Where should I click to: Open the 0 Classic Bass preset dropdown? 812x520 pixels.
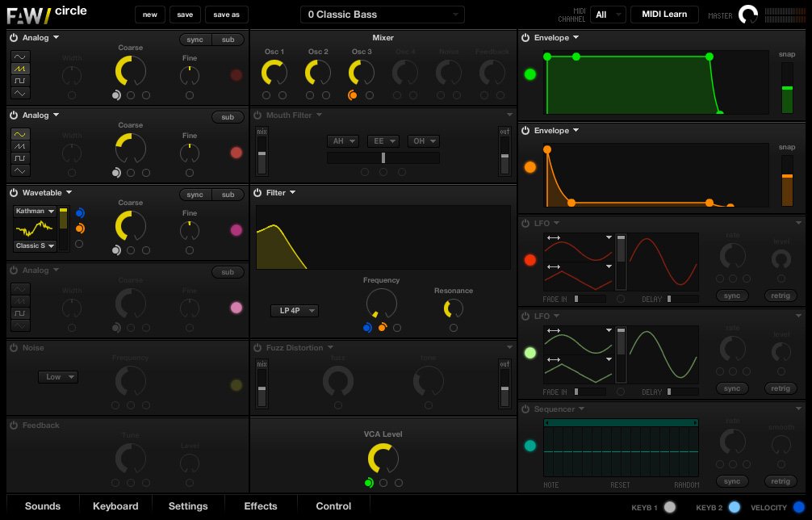click(382, 15)
